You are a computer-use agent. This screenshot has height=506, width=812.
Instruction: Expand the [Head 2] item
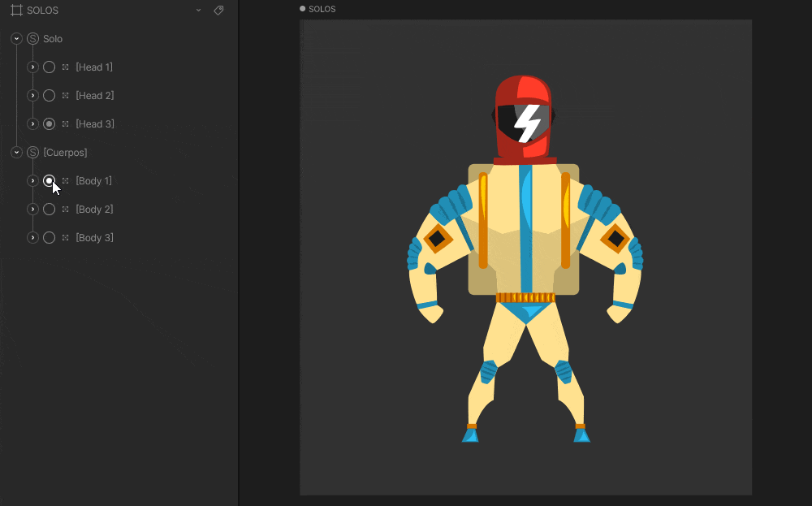click(x=32, y=95)
